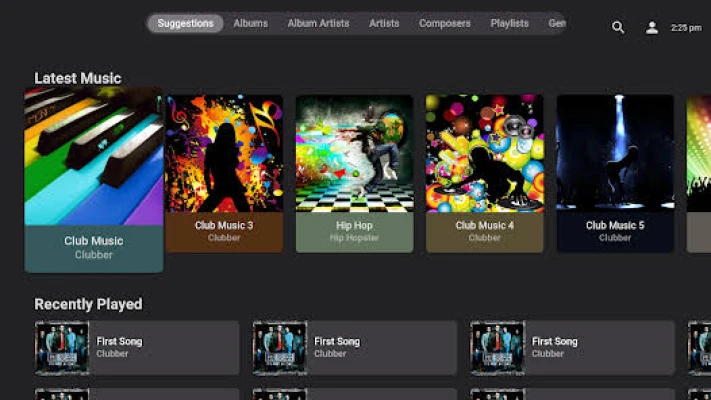Open the Artists tab

click(384, 23)
